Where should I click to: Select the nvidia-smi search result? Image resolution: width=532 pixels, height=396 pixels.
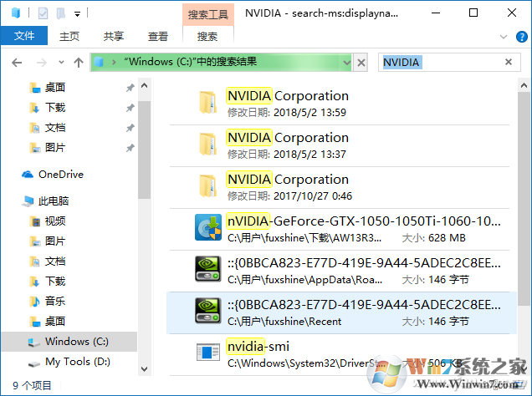340,354
